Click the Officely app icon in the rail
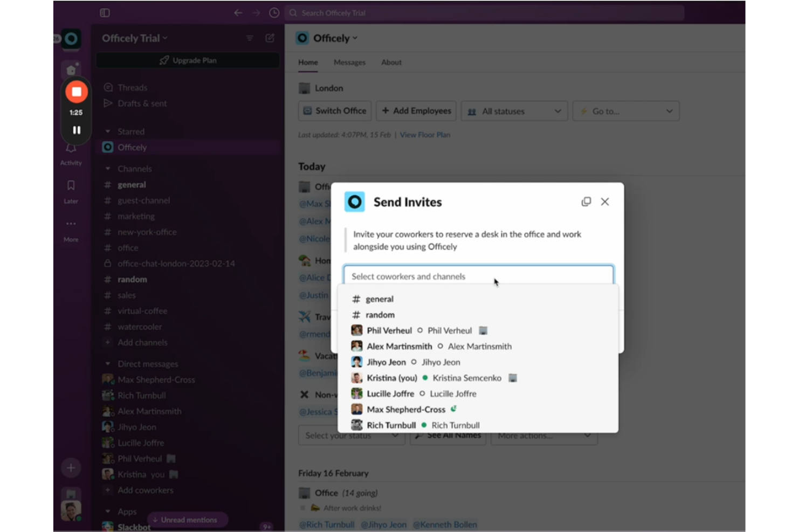The width and height of the screenshot is (798, 532). point(71,38)
